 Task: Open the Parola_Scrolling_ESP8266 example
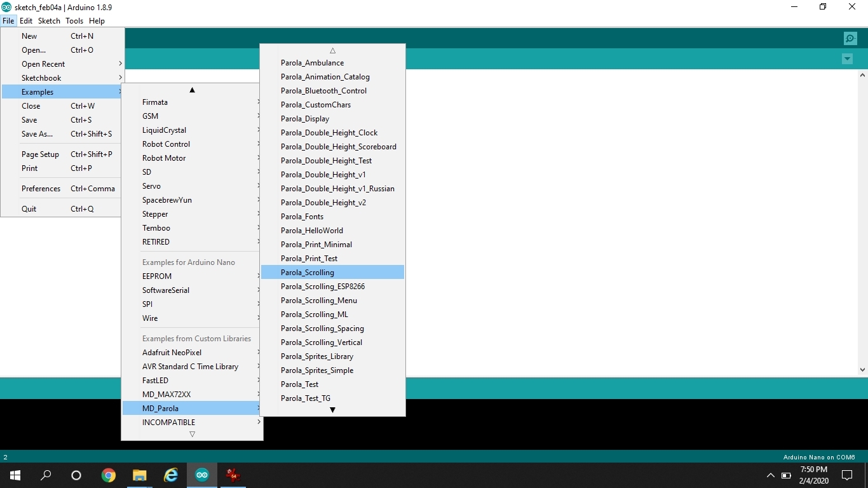(332, 287)
